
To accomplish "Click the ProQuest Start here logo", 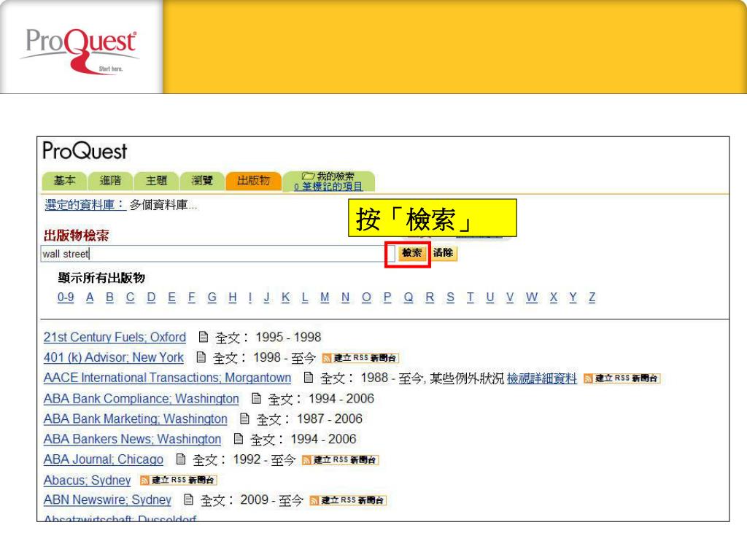I will point(81,50).
